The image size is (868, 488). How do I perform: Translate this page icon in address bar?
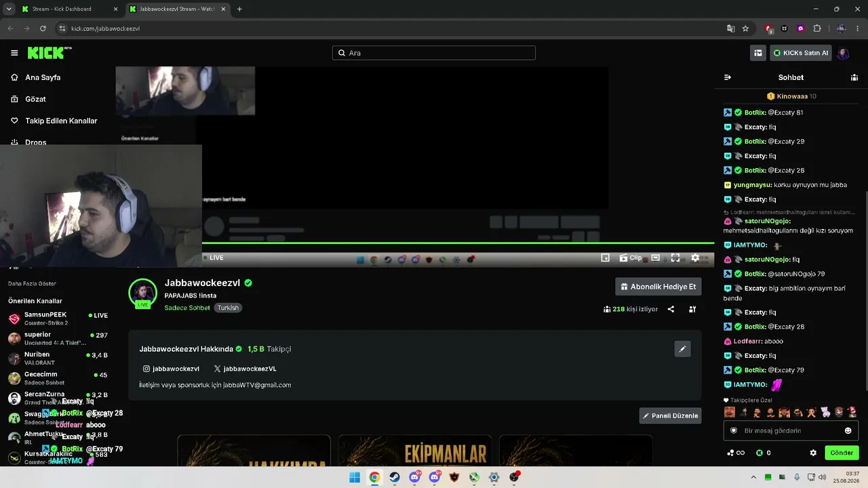pyautogui.click(x=730, y=28)
